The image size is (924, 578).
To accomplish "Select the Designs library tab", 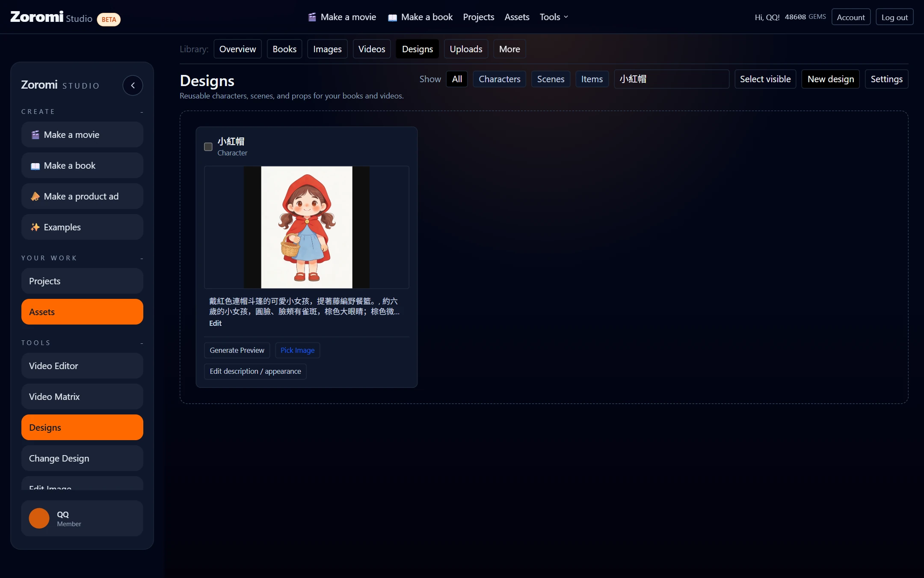I will (418, 49).
